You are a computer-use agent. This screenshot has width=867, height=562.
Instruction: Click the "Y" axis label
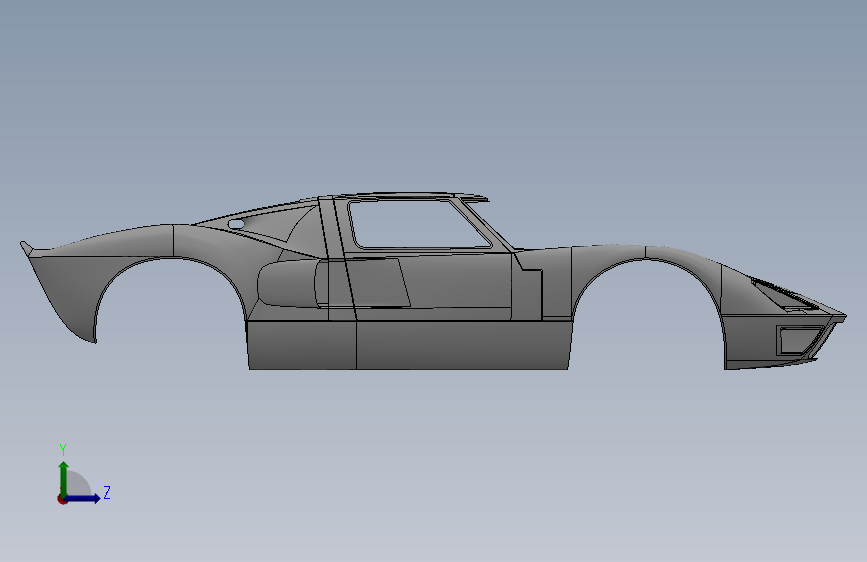point(63,449)
